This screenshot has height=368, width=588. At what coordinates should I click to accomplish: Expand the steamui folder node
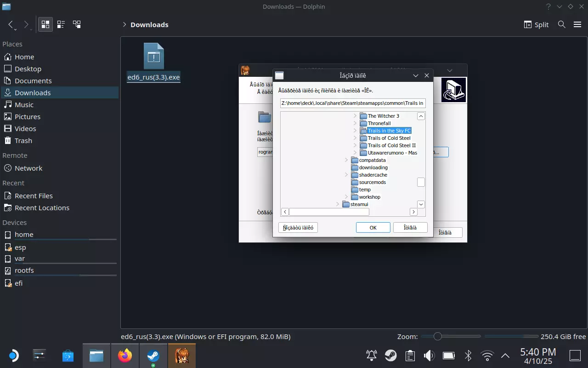point(338,204)
